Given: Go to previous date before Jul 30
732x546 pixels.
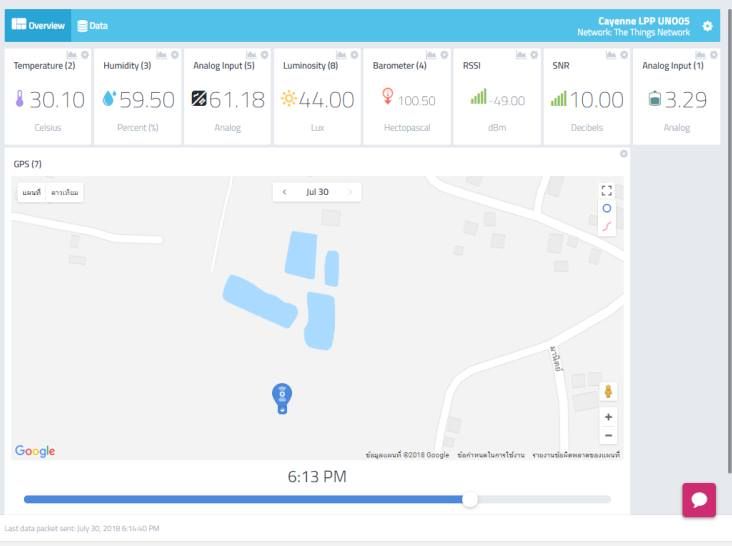Looking at the screenshot, I should point(285,192).
